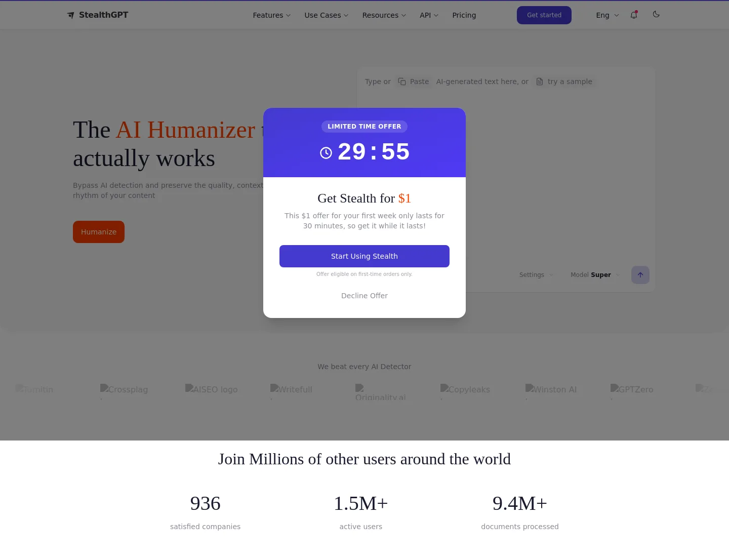Open the notifications bell icon
This screenshot has height=560, width=729.
pos(634,15)
